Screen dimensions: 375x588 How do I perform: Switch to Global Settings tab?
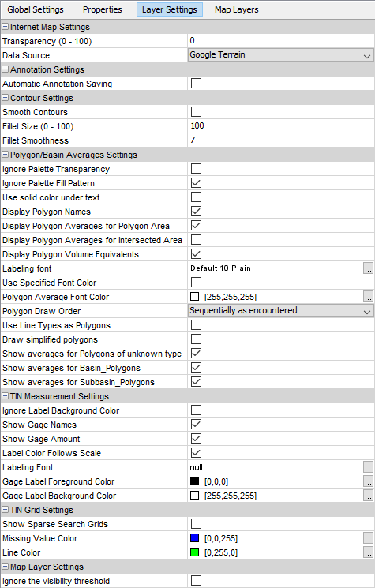[36, 9]
